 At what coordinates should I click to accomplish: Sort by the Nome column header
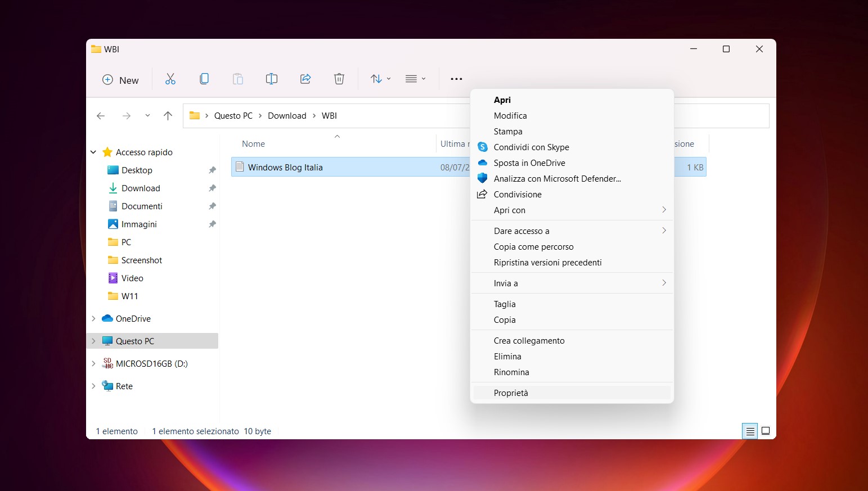253,144
